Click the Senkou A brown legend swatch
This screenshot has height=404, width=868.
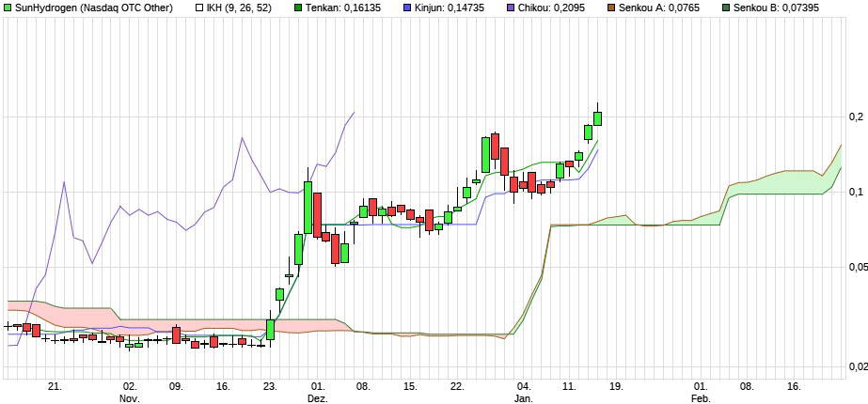[x=611, y=8]
